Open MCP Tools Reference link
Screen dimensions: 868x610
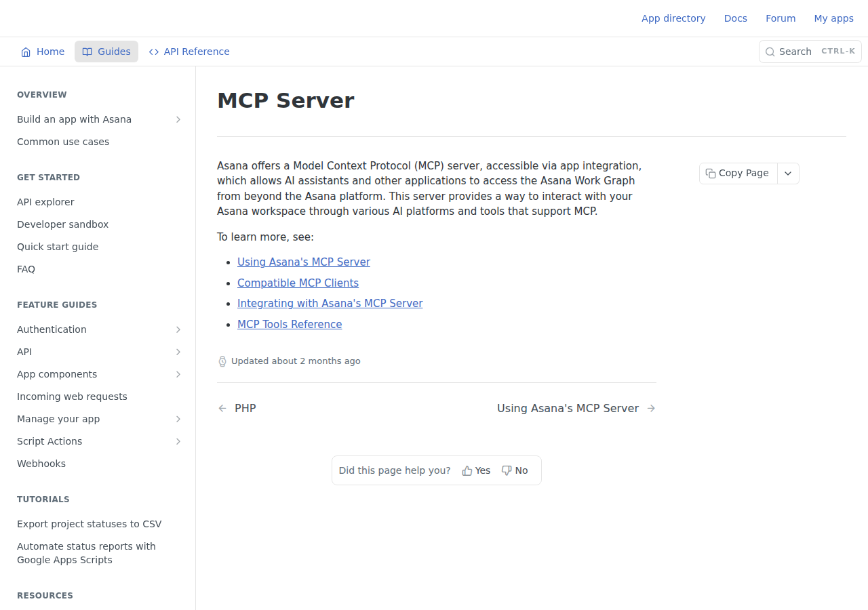click(290, 325)
